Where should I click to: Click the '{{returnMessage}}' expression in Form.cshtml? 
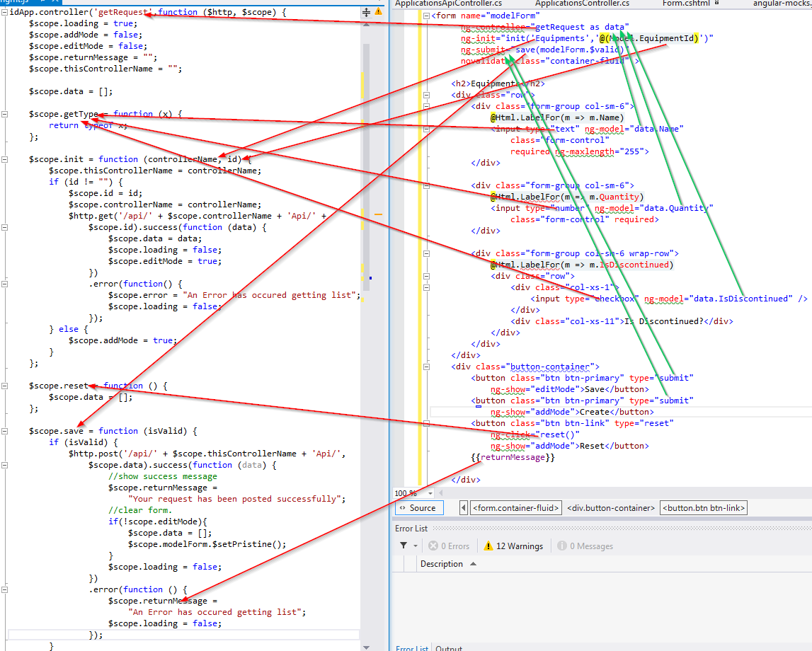tap(513, 457)
